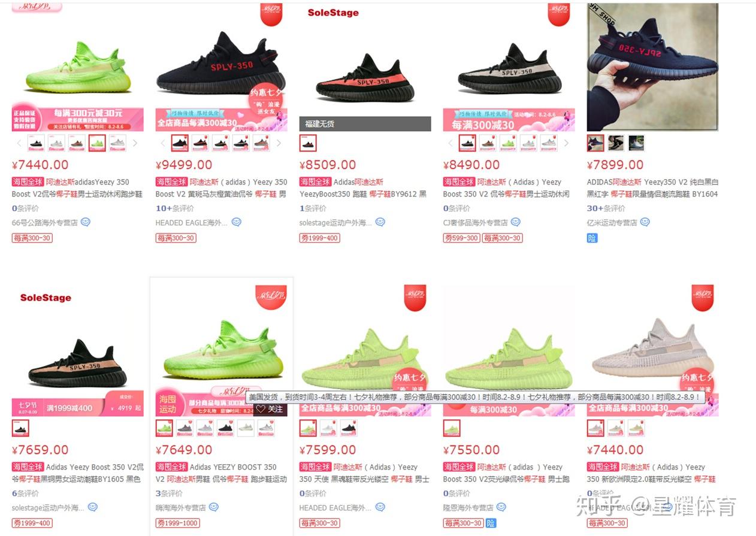Click the 券1999-1000 coupon tag

[177, 523]
